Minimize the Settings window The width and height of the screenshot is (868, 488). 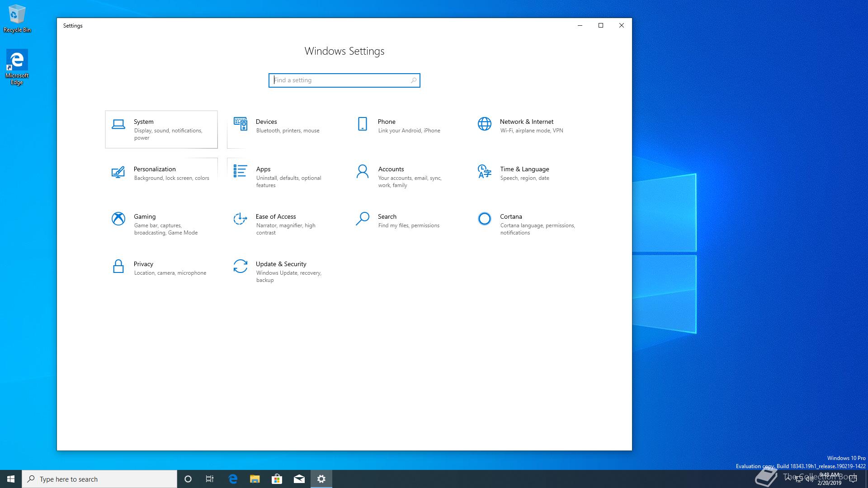(580, 25)
